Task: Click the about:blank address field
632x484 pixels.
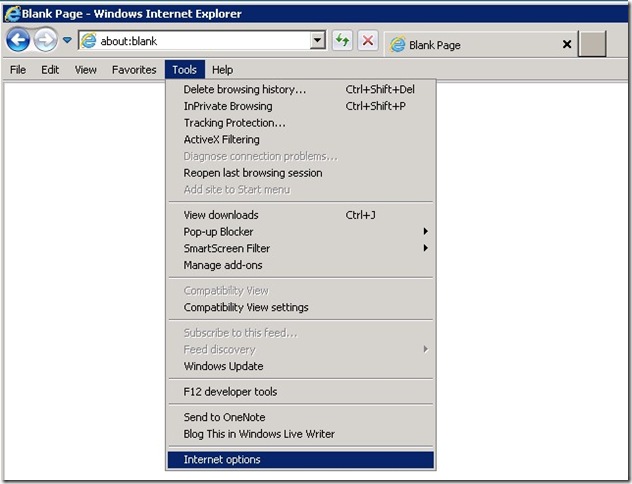Action: (x=200, y=41)
